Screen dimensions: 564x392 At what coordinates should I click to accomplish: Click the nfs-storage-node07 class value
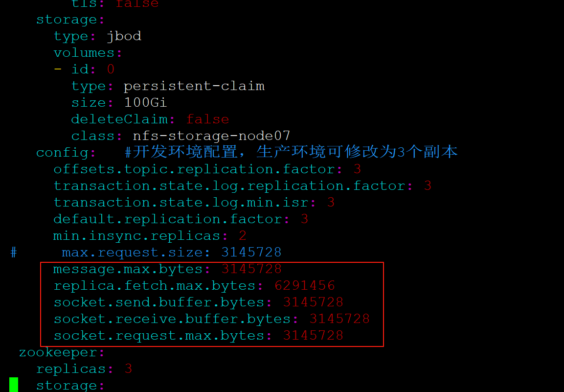point(211,136)
